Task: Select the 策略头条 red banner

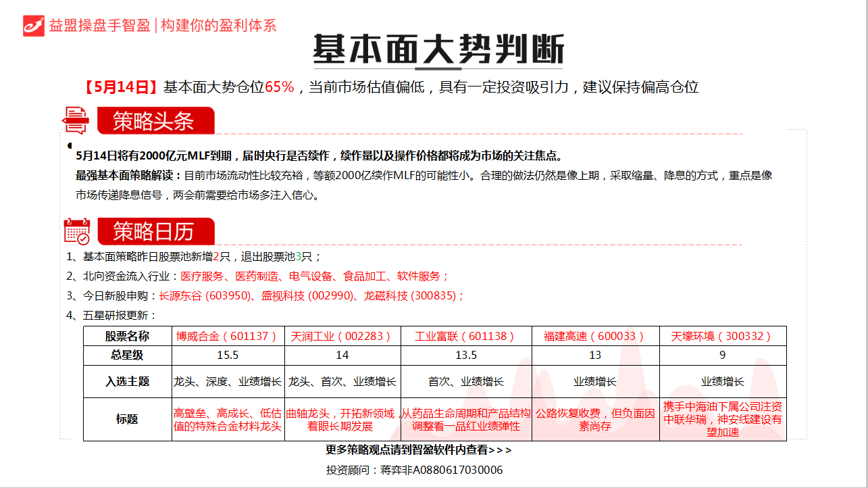Action: coord(155,121)
